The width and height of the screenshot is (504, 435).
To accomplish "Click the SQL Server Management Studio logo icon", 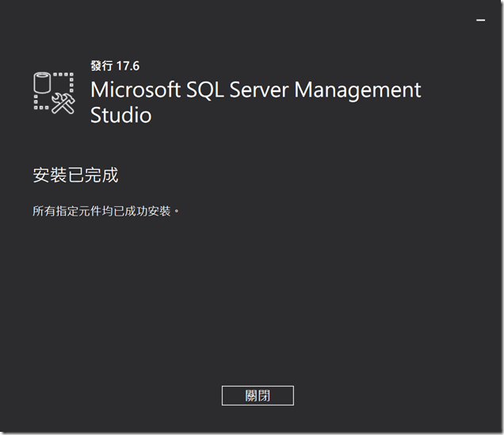I will point(55,93).
